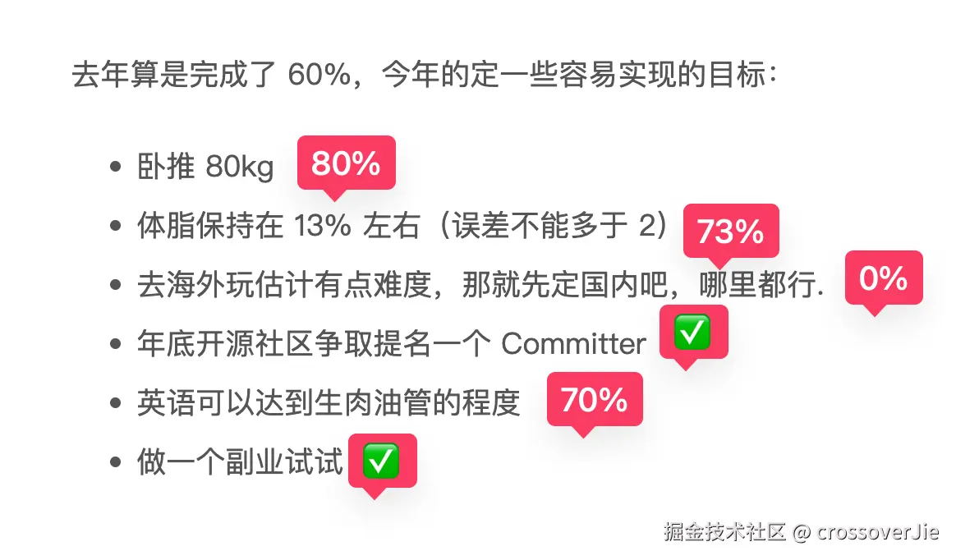Click the 掘金技术社区 watermark text
The width and height of the screenshot is (956, 560).
[725, 531]
